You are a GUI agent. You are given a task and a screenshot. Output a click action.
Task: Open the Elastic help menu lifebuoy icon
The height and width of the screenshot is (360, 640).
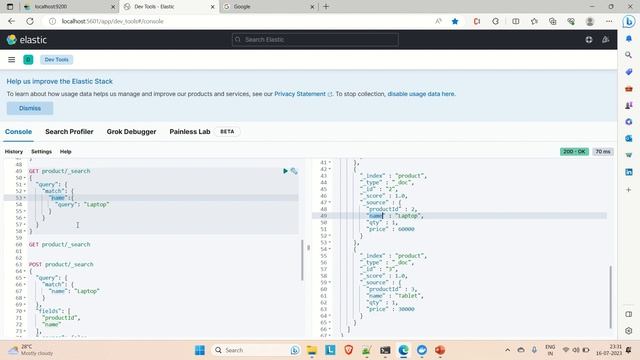click(589, 40)
